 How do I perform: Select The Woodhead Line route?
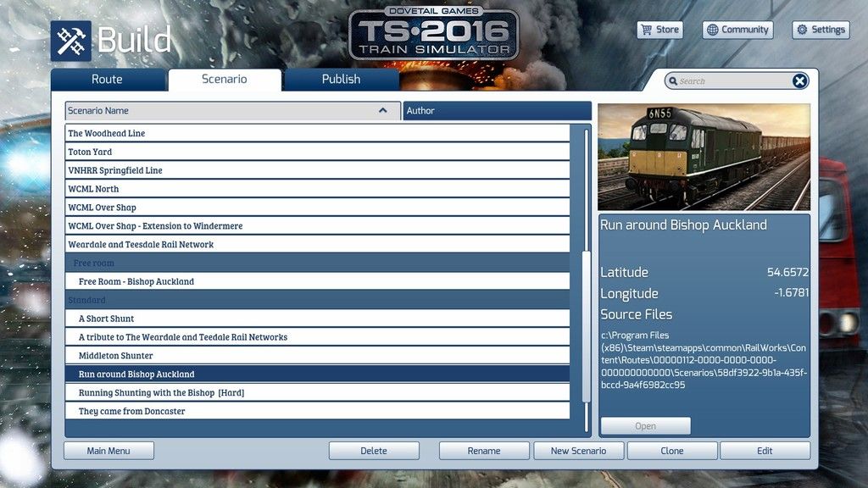[x=317, y=133]
